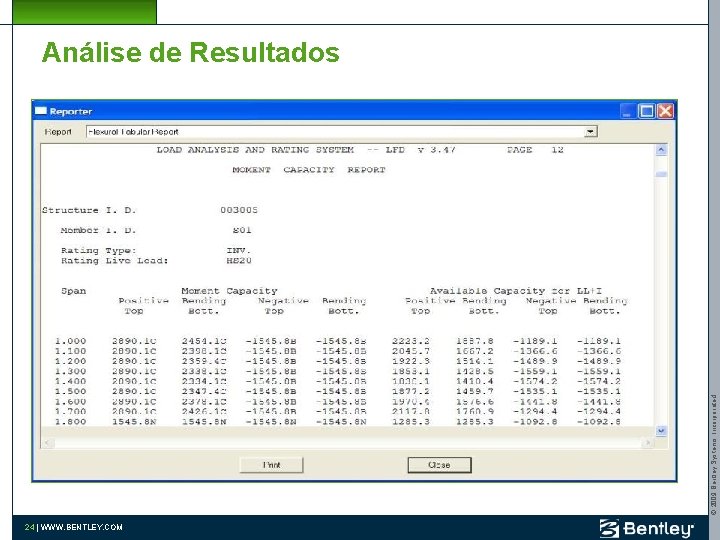Open the Report type dropdown arrow

(591, 132)
